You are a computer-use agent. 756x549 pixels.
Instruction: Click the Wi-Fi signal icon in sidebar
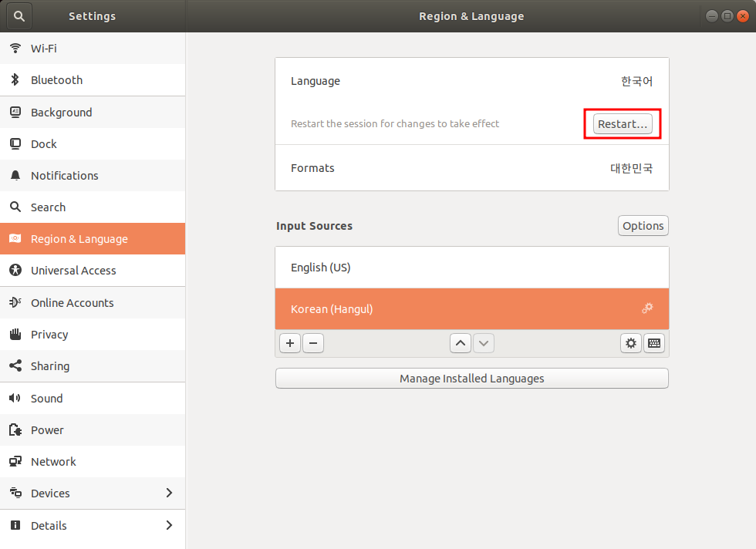pos(15,49)
